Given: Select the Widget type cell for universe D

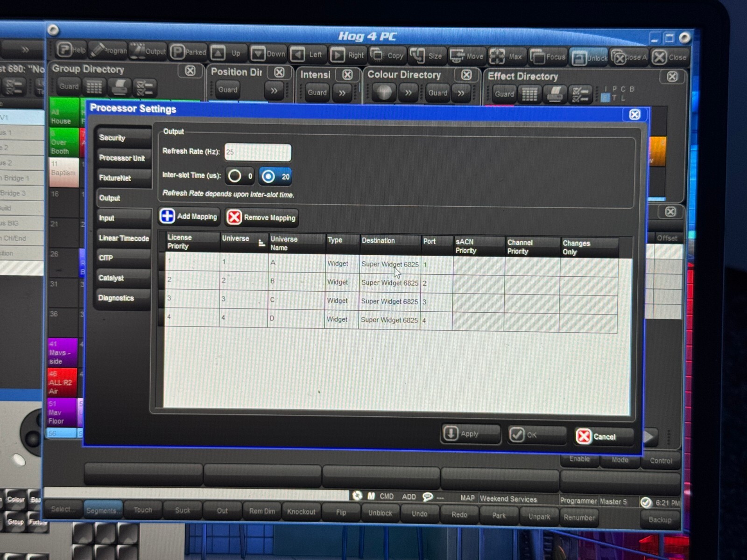Looking at the screenshot, I should coord(341,319).
